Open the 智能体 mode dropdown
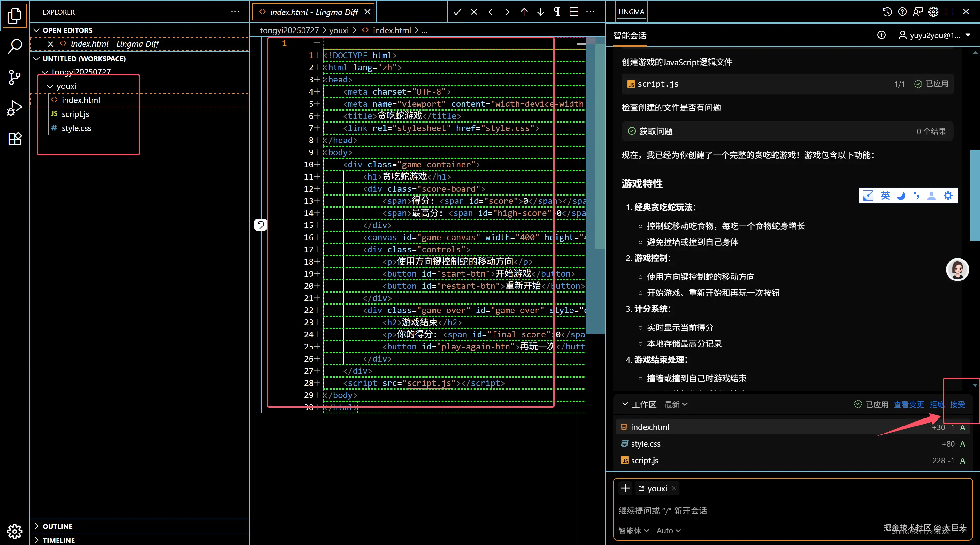 pyautogui.click(x=633, y=531)
